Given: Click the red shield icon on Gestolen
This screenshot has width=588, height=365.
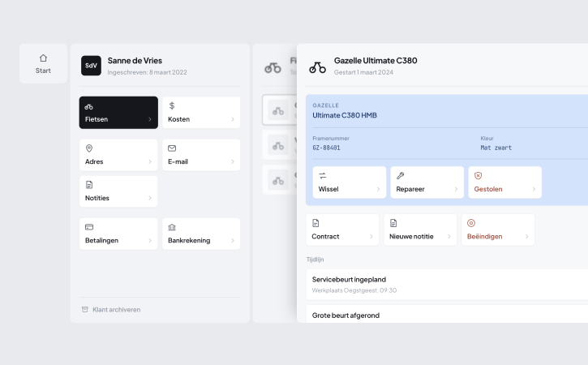Looking at the screenshot, I should tap(479, 175).
